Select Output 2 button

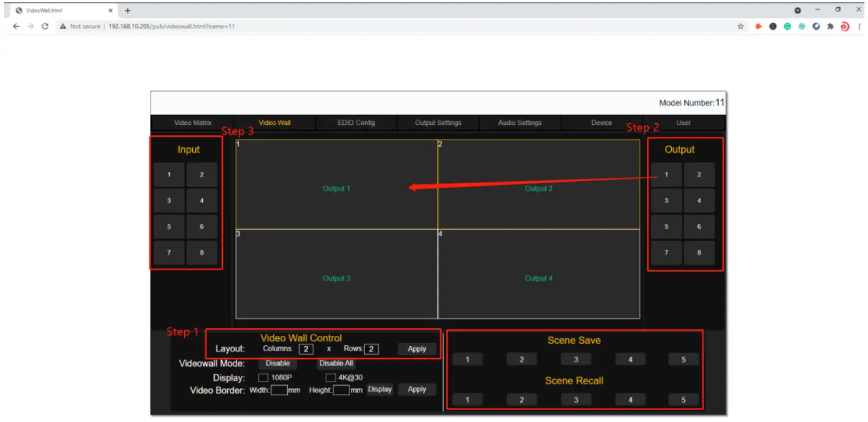(699, 175)
